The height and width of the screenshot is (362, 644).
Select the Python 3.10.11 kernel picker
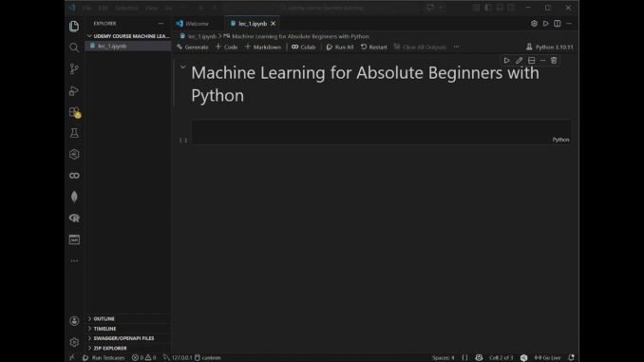pos(550,47)
